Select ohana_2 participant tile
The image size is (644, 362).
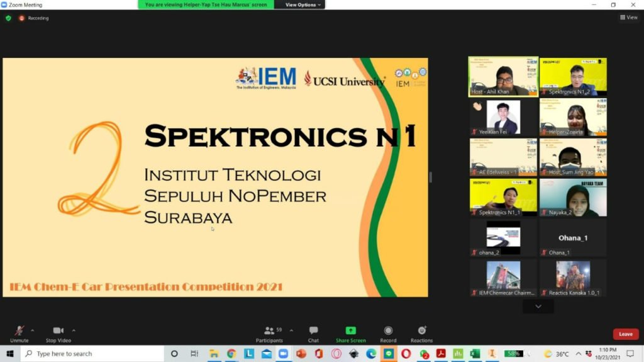(x=503, y=238)
